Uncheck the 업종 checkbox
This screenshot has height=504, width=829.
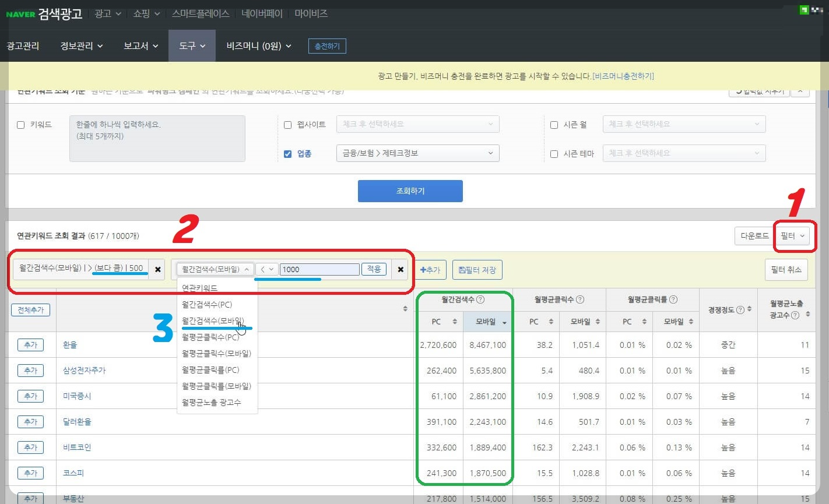(x=287, y=154)
